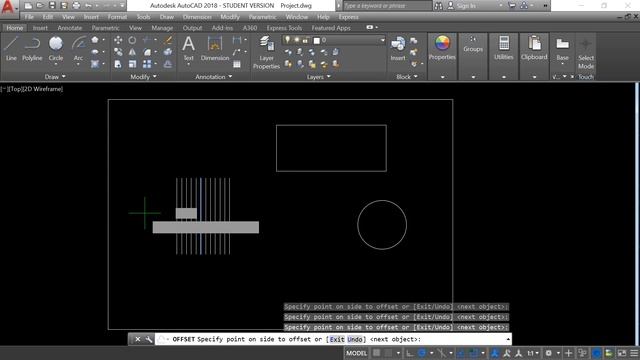Toggle isometric drafting in status bar
640x360 pixels.
click(441, 353)
